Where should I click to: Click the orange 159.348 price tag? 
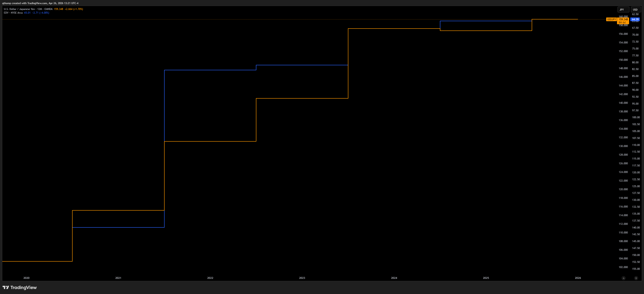[623, 19]
